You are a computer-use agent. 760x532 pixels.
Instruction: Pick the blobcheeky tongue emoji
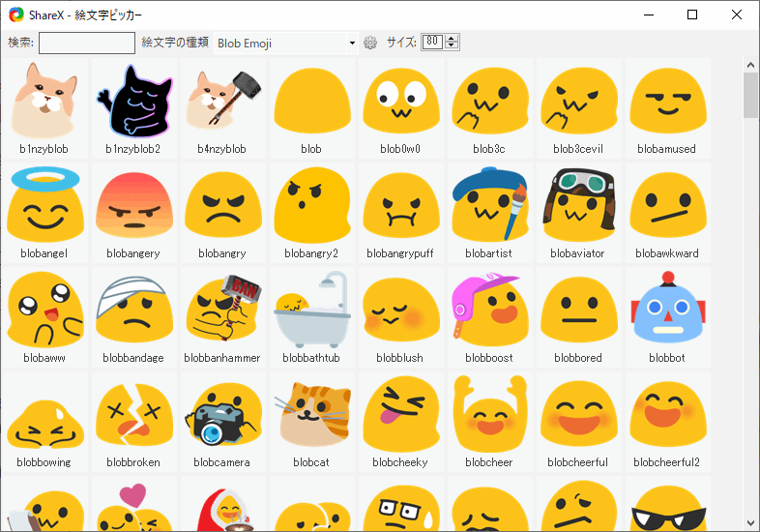401,422
